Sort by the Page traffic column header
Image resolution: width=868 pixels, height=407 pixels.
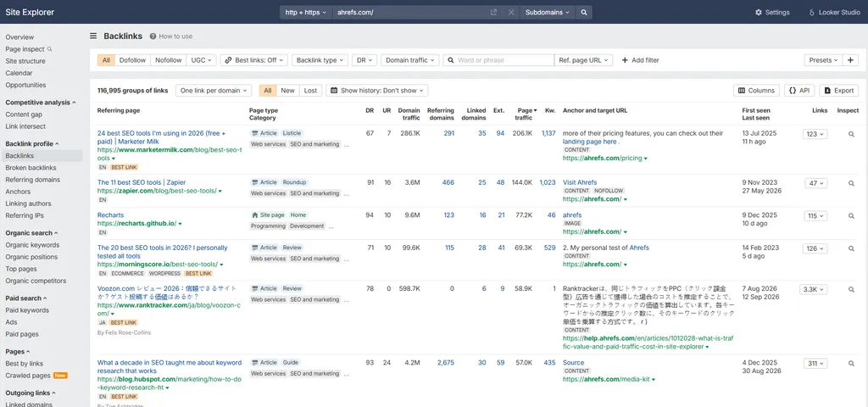coord(524,114)
